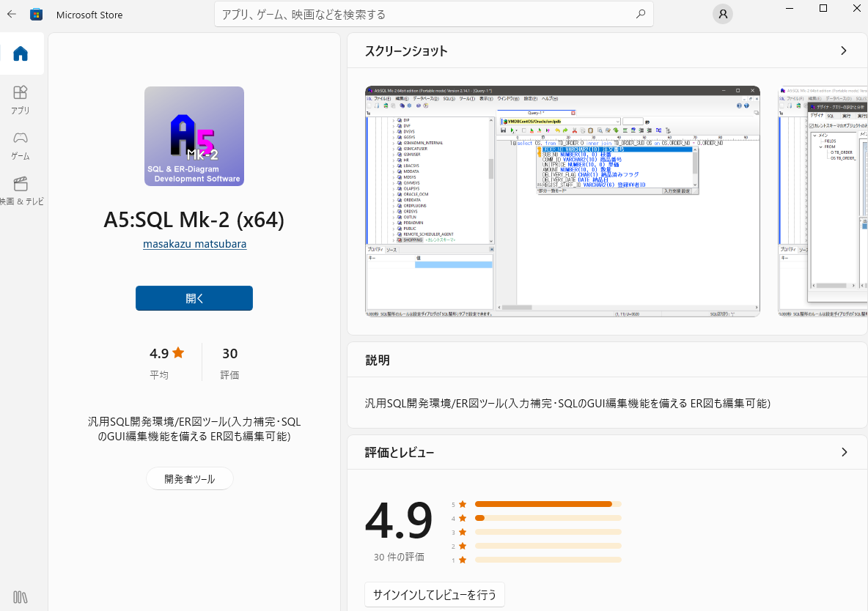Open the user account profile icon
Screen dimensions: 868x611
tap(722, 15)
